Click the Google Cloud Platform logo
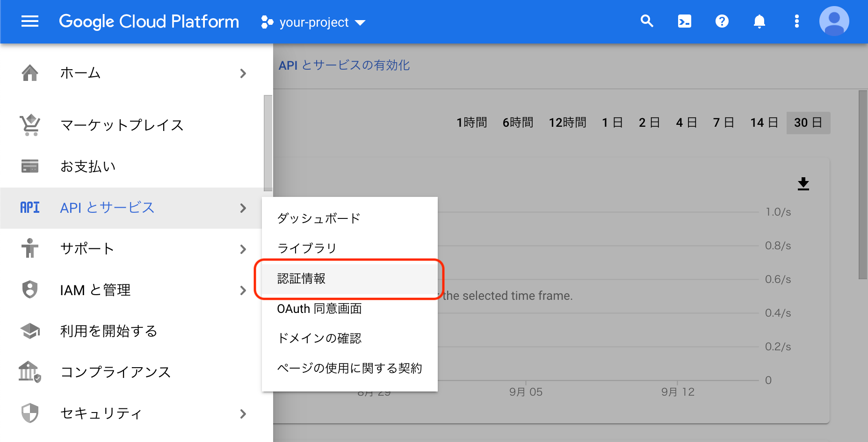Image resolution: width=868 pixels, height=442 pixels. (149, 22)
